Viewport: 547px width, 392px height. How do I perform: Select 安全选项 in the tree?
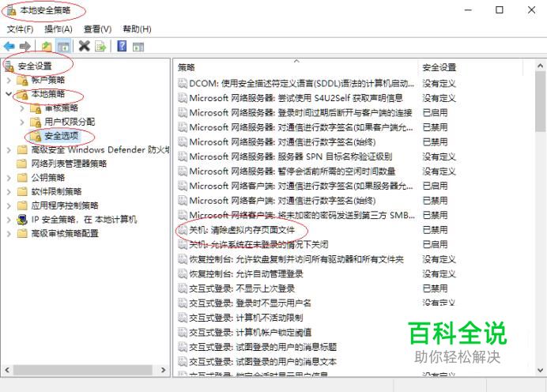[62, 136]
